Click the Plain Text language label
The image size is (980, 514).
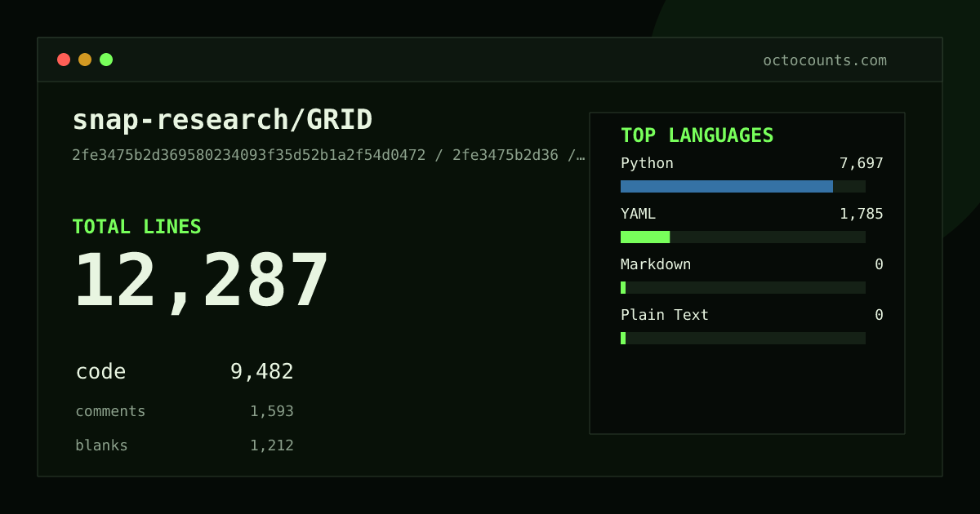coord(665,315)
